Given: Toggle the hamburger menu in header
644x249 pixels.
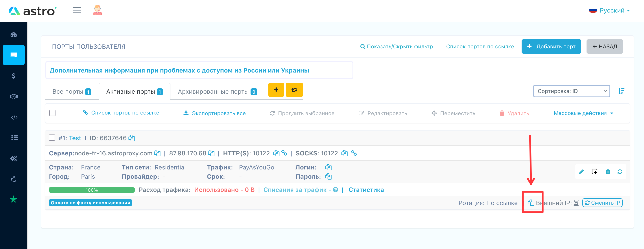Looking at the screenshot, I should 77,10.
